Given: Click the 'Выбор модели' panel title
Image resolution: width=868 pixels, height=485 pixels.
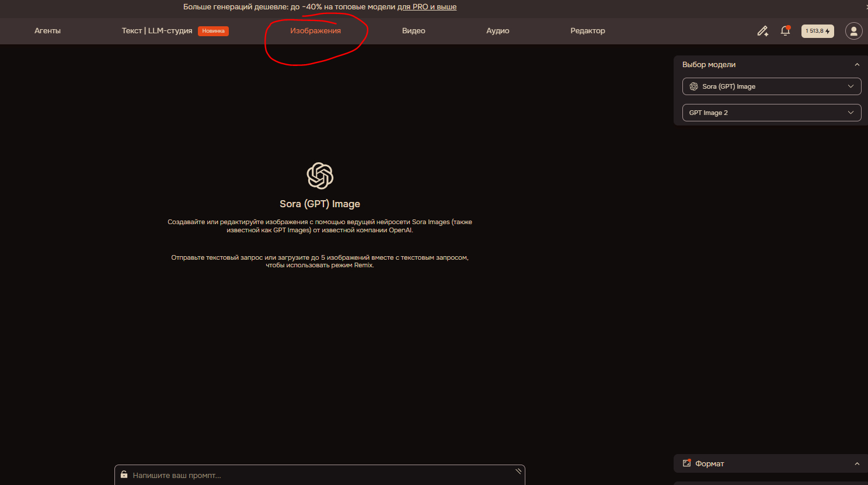Looking at the screenshot, I should pyautogui.click(x=709, y=65).
